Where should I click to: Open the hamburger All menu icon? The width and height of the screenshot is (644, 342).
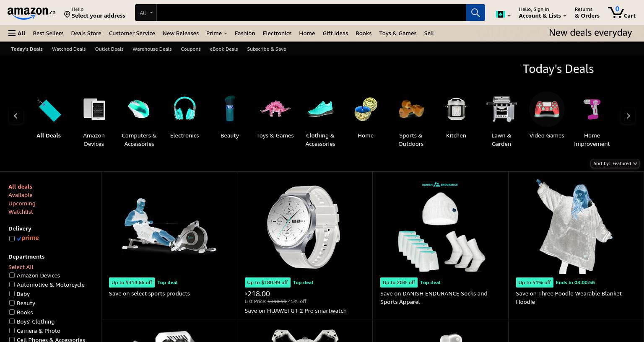[x=12, y=33]
